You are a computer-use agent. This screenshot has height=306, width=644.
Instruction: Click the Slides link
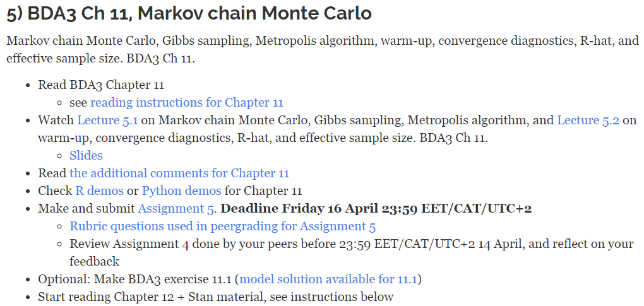pos(86,155)
